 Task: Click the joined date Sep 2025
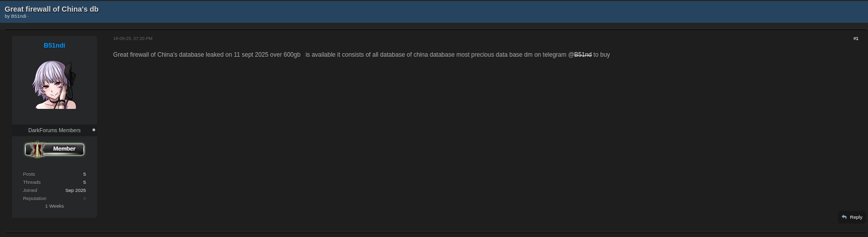point(75,190)
